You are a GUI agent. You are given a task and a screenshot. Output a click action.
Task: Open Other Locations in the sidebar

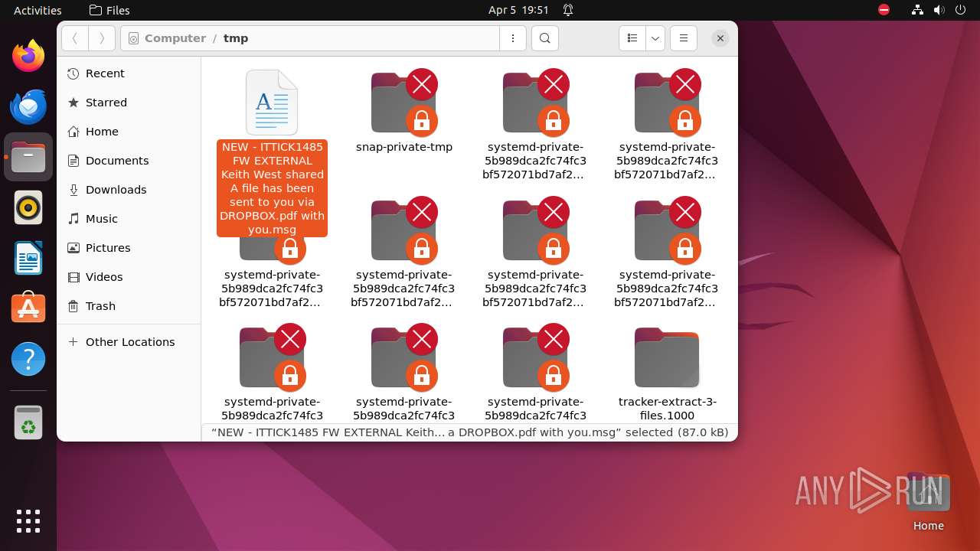[129, 342]
